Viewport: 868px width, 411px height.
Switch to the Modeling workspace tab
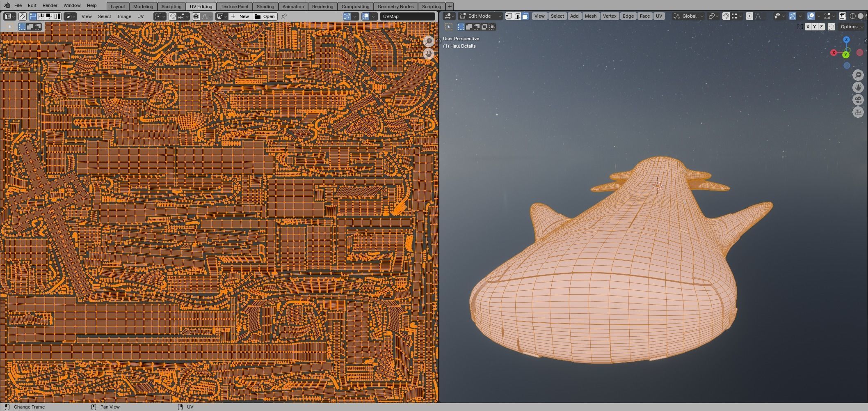point(143,7)
